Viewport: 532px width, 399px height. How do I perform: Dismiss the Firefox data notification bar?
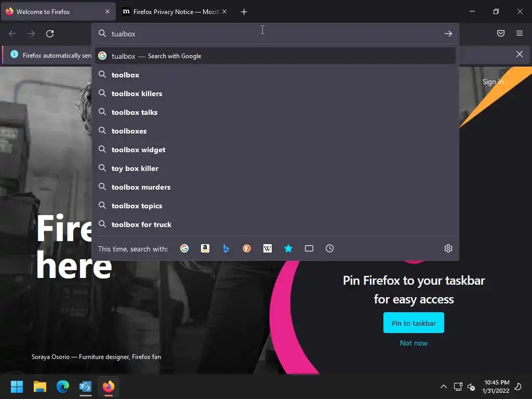pos(520,54)
